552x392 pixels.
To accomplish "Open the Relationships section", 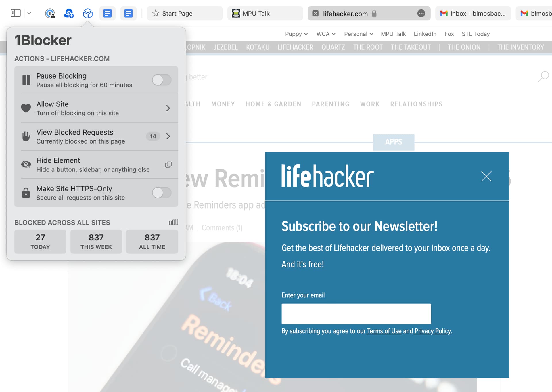I will [416, 104].
